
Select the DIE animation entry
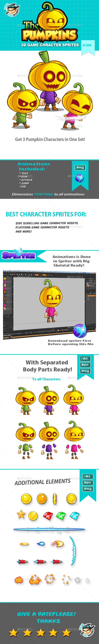coord(23,186)
